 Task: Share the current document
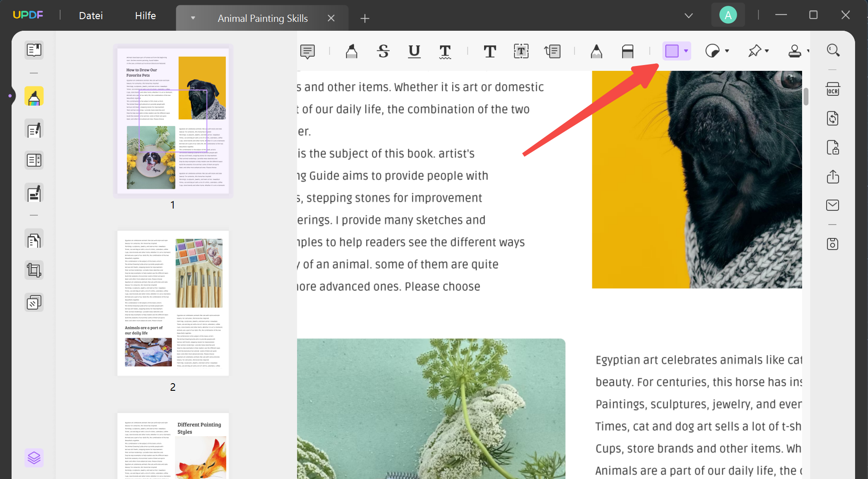pyautogui.click(x=833, y=177)
